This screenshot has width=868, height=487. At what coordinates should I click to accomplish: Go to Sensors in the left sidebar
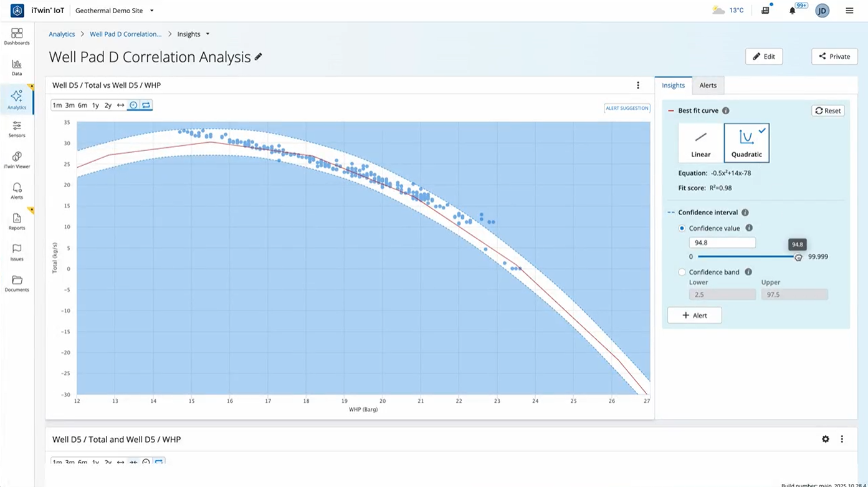point(17,128)
